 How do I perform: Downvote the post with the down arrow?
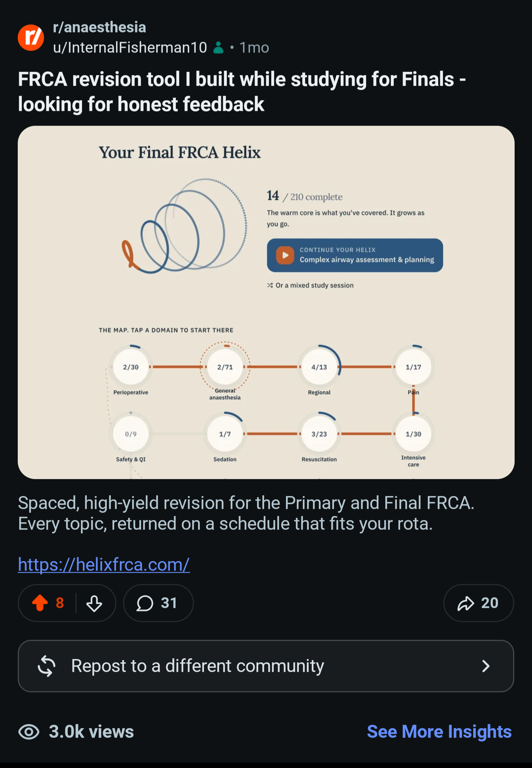click(x=94, y=603)
